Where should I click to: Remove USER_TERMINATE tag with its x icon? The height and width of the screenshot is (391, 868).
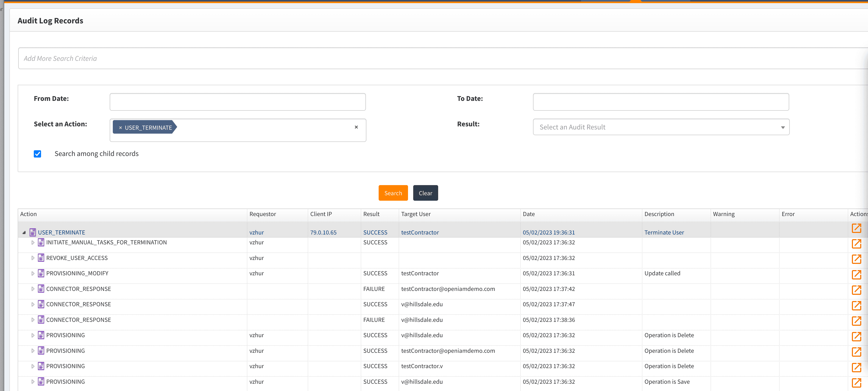[120, 127]
